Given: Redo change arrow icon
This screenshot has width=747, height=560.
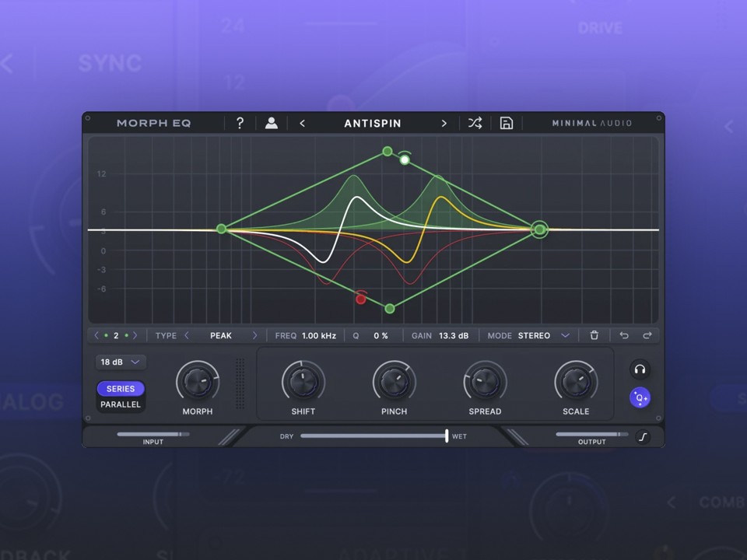Looking at the screenshot, I should coord(647,335).
